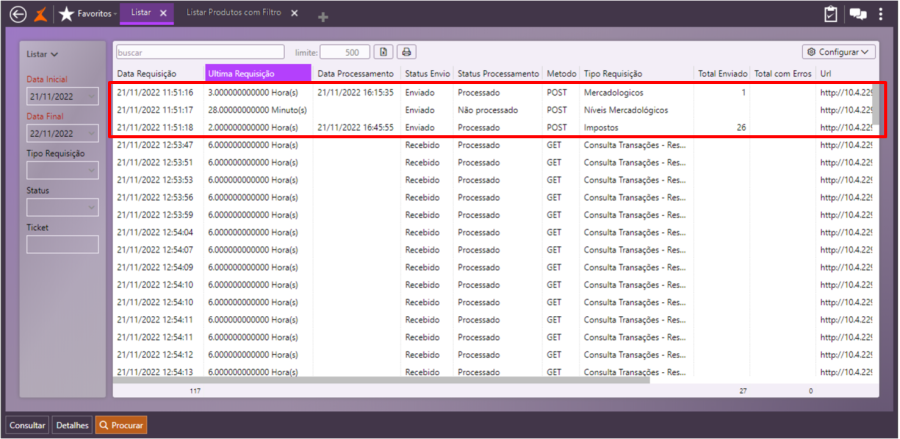Select the row dated 21/11/2022 12:54:09
This screenshot has width=900, height=439.
[493, 267]
